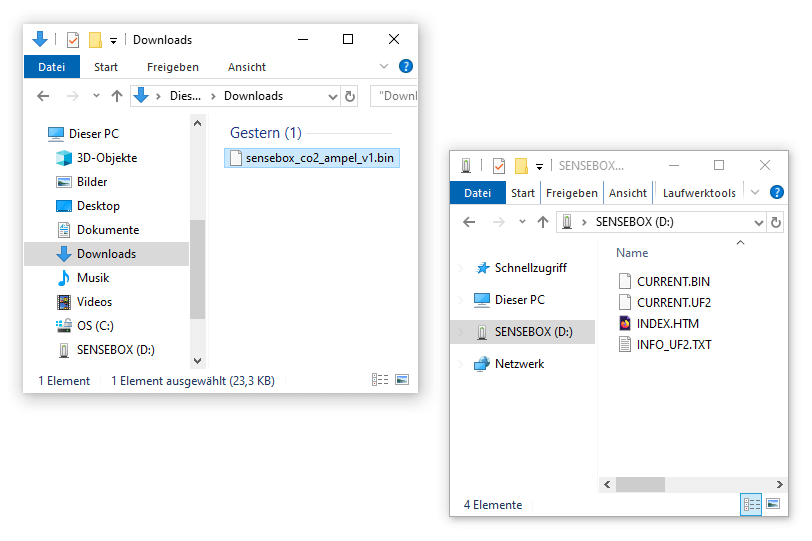Viewport: 812px width, 541px height.
Task: Click the horizontal scrollbar in SENSEBOX file list
Action: pyautogui.click(x=660, y=484)
